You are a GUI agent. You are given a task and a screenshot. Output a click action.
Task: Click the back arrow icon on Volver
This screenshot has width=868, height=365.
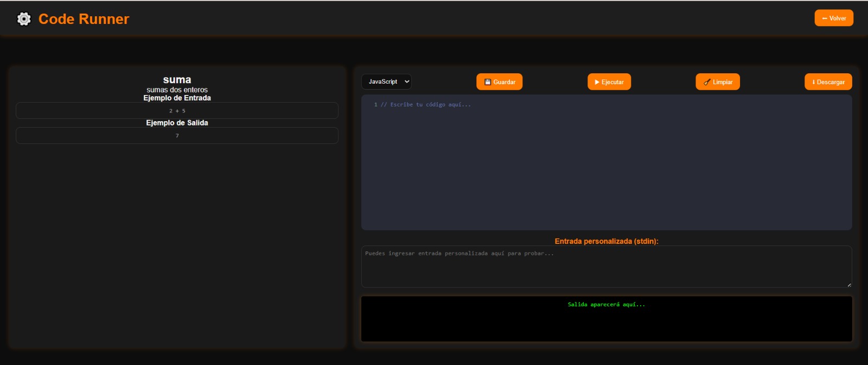[x=825, y=18]
